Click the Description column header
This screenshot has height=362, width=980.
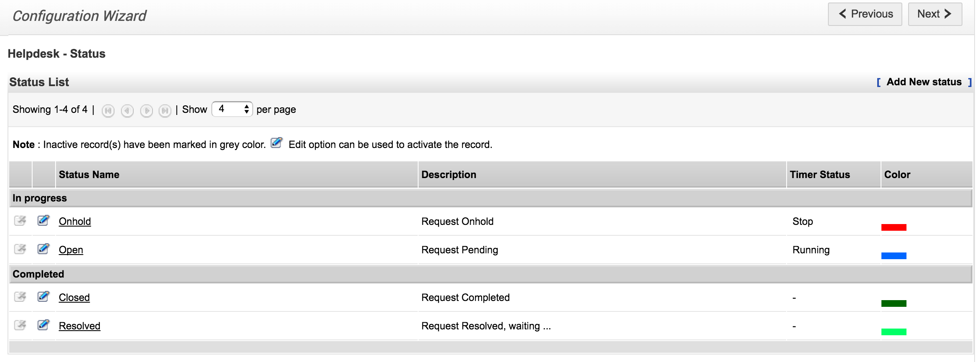tap(449, 175)
